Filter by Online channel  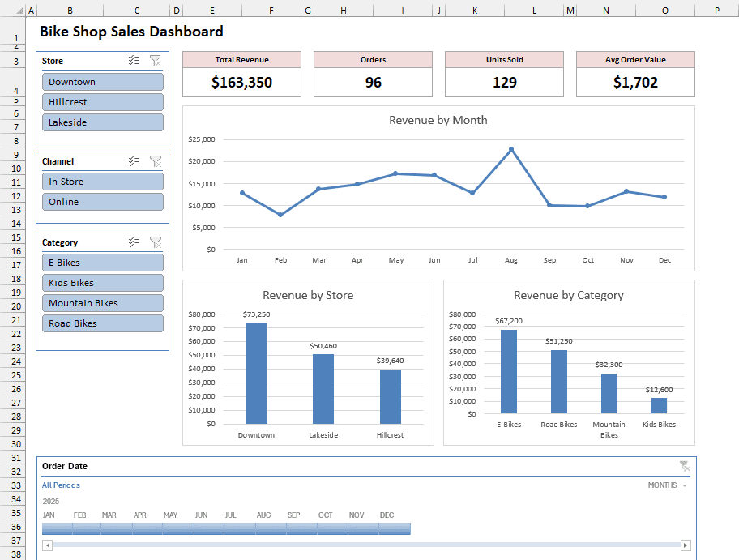coord(103,202)
